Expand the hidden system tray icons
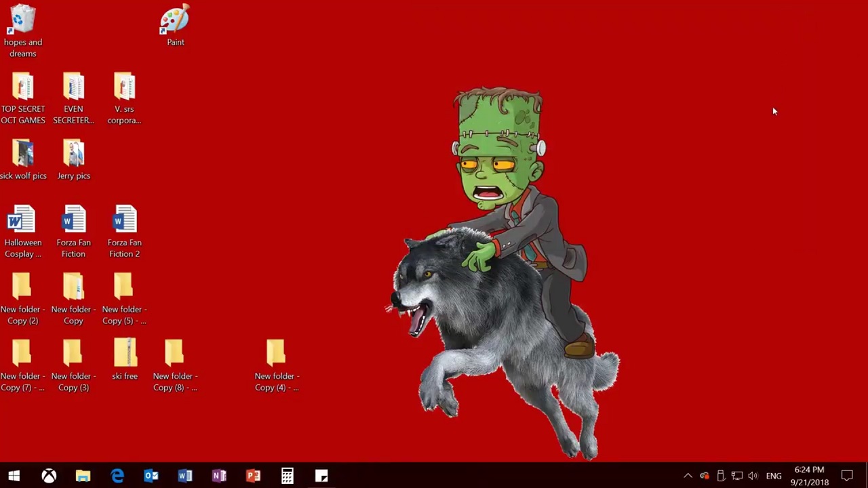Screen dimensions: 868x488 (x=688, y=476)
